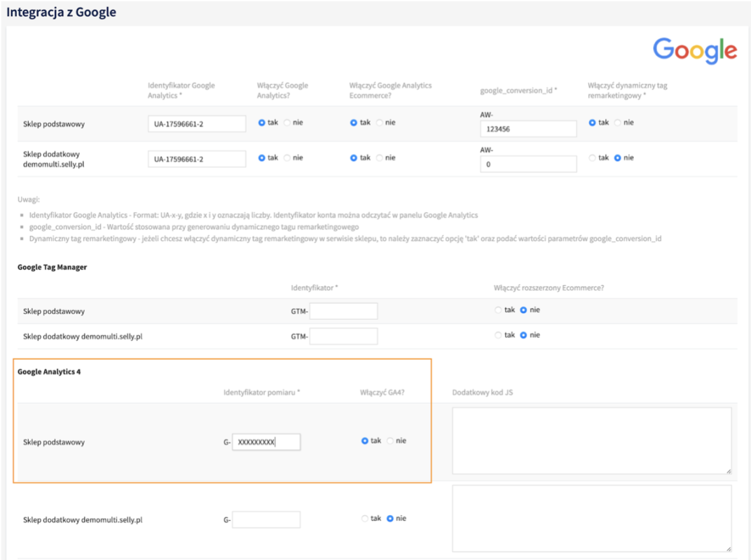Turn off GA4 for Sklep podstawowy
Screen dimensions: 751x560
390,441
